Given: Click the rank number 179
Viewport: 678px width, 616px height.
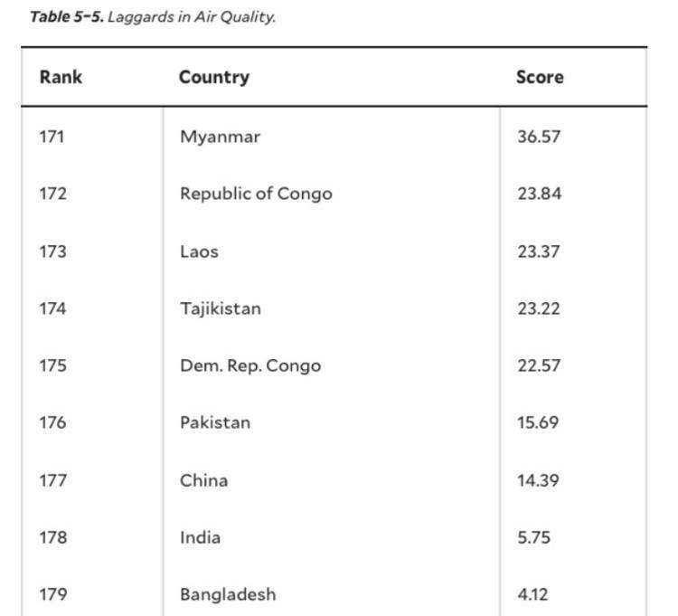Looking at the screenshot, I should [52, 594].
